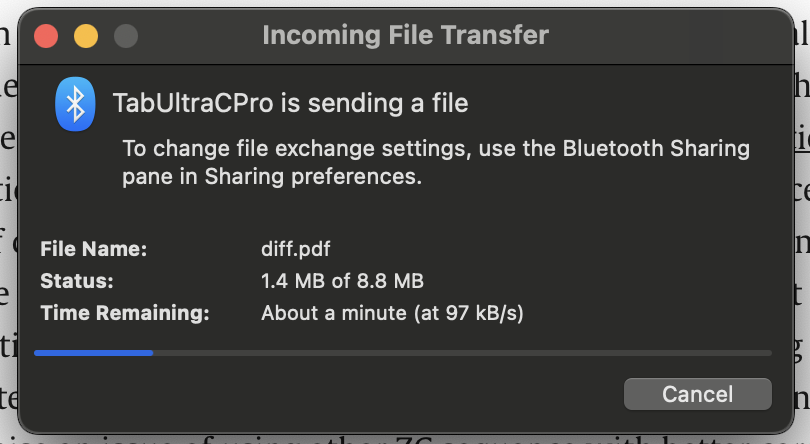Click the Status label
810x444 pixels.
point(77,281)
